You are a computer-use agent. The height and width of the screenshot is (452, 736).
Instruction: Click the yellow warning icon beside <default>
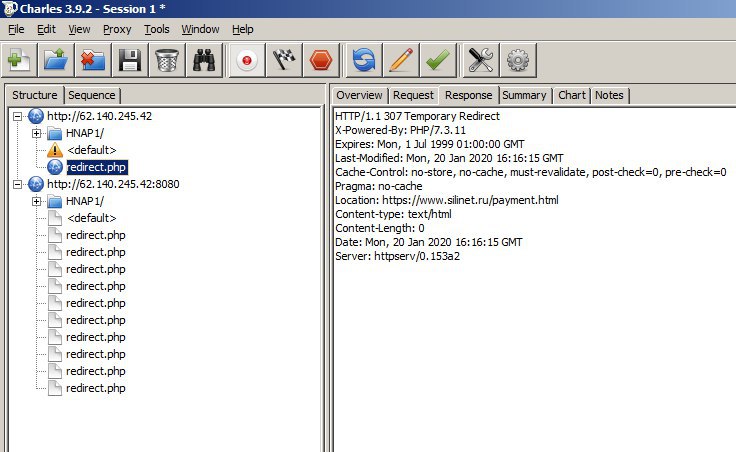(x=55, y=150)
